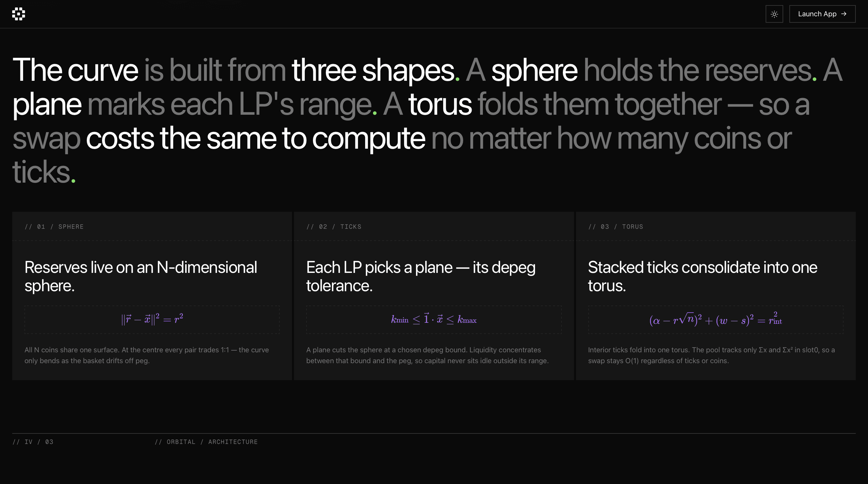Click 'Stacked ticks consolidate into one torus' heading
The height and width of the screenshot is (484, 868).
pyautogui.click(x=703, y=276)
